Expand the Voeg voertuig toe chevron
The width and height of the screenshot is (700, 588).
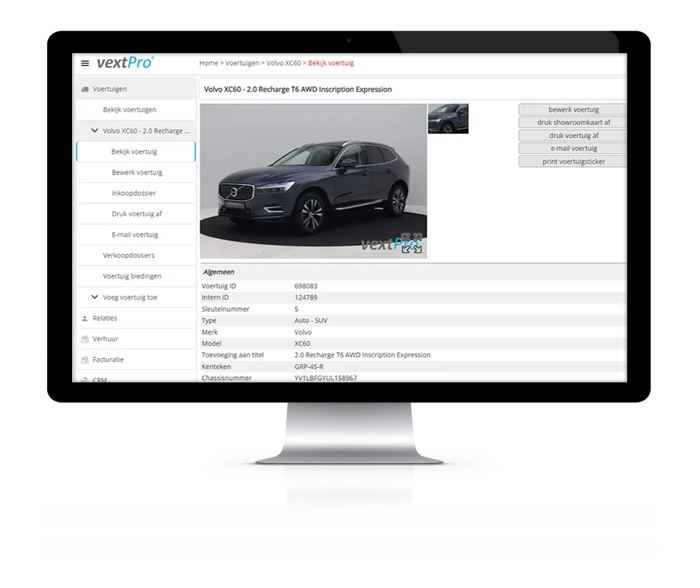click(x=95, y=297)
